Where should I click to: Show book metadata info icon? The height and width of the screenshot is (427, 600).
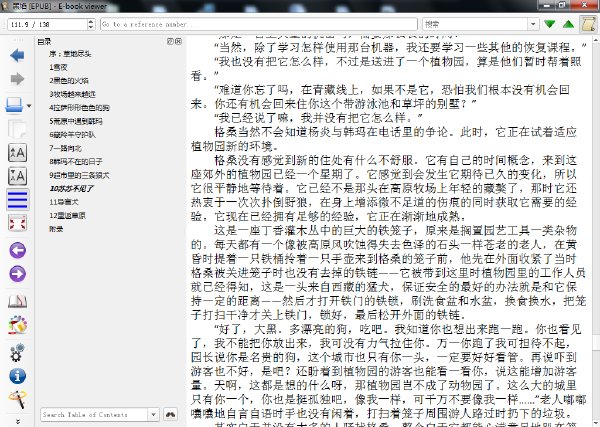click(18, 376)
